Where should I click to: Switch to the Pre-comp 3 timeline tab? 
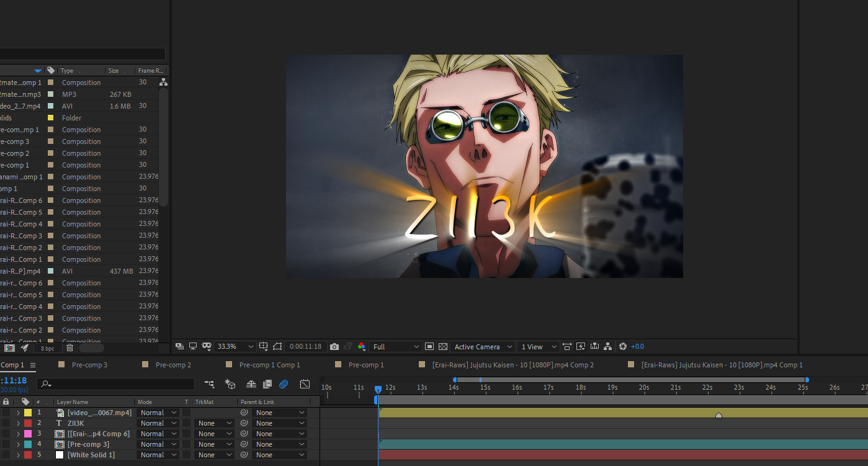tap(89, 365)
